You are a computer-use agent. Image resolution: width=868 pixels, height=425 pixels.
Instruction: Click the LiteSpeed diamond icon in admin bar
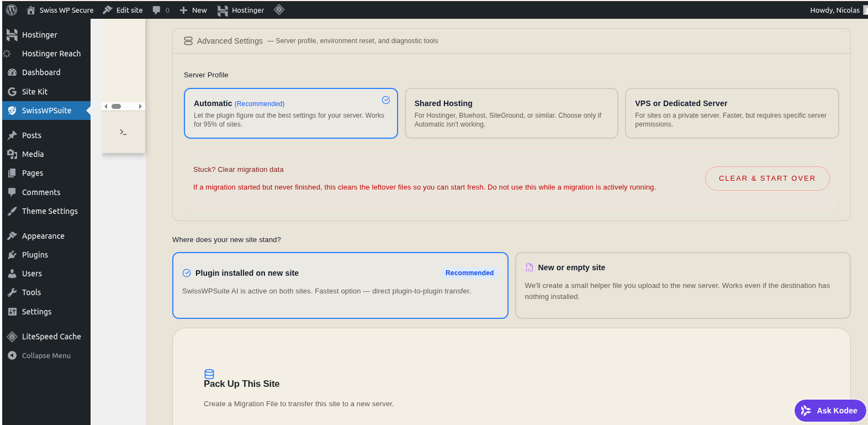[279, 9]
